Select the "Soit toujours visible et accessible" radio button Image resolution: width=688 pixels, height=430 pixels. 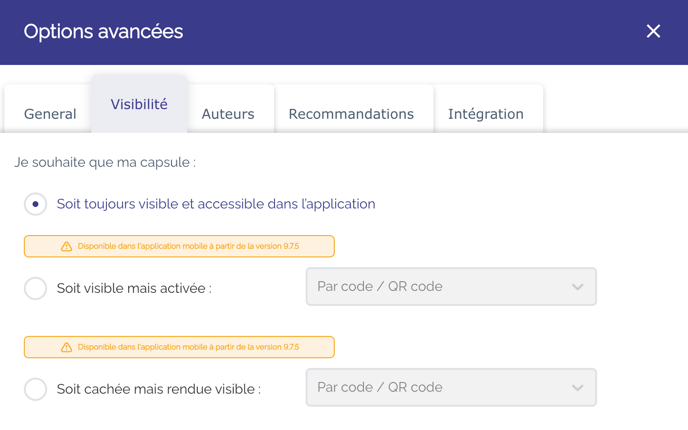point(35,204)
